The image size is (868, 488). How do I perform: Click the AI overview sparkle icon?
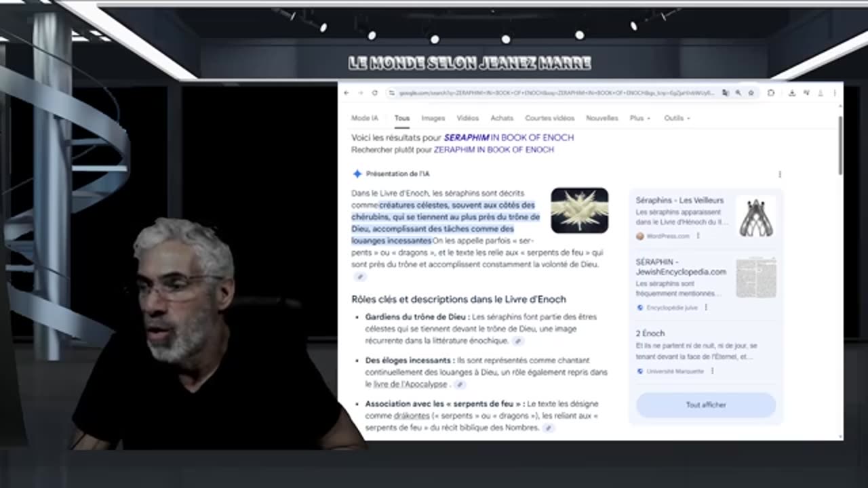pos(357,174)
